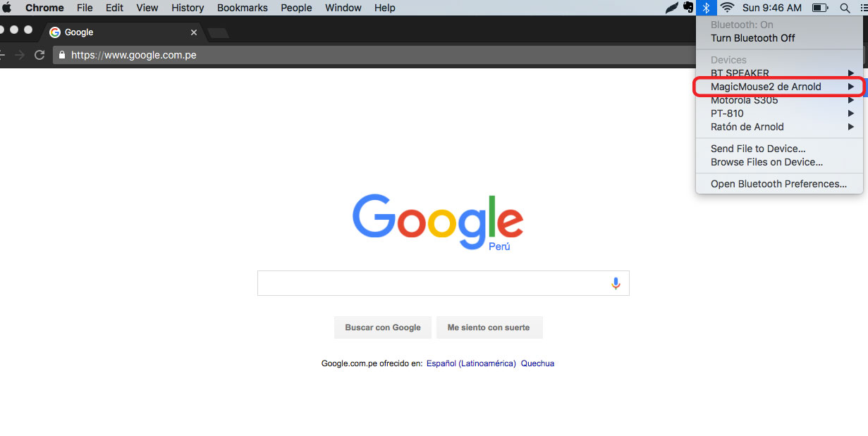Expand the BT SPEAKER device submenu

point(779,73)
